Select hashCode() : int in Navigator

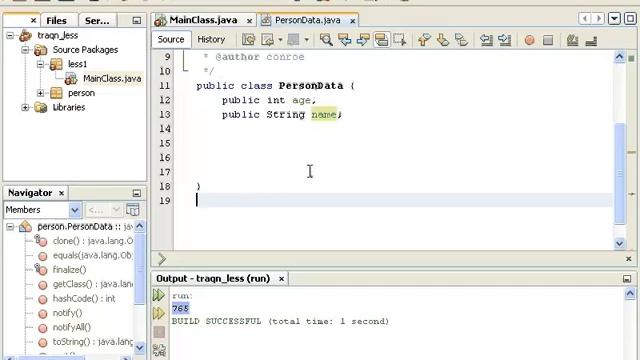(x=84, y=298)
